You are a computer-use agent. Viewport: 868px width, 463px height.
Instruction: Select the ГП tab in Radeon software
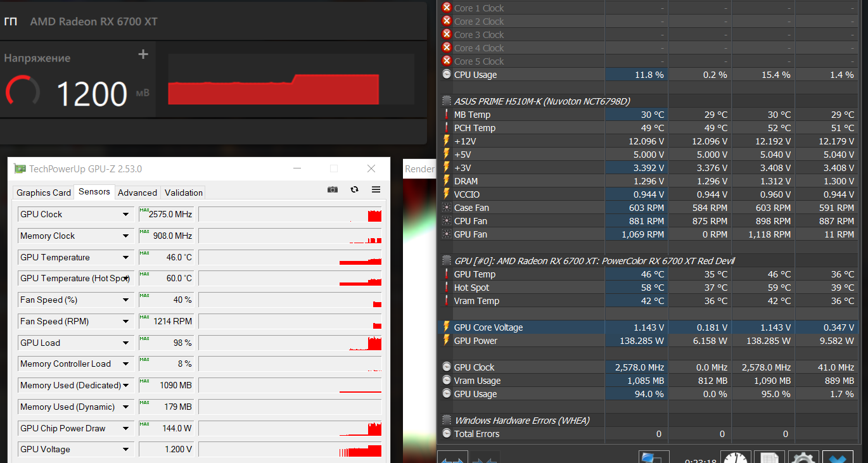point(11,22)
